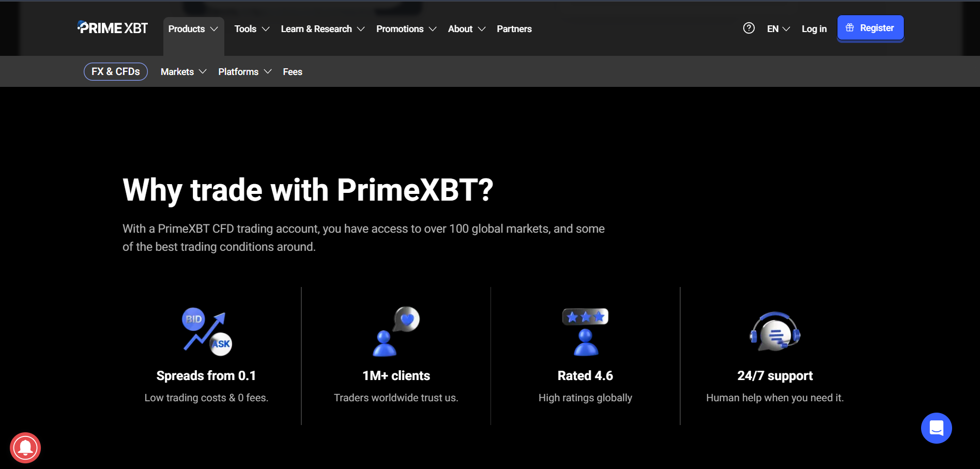Open the chat support bubble
The height and width of the screenshot is (469, 980).
[x=936, y=428]
